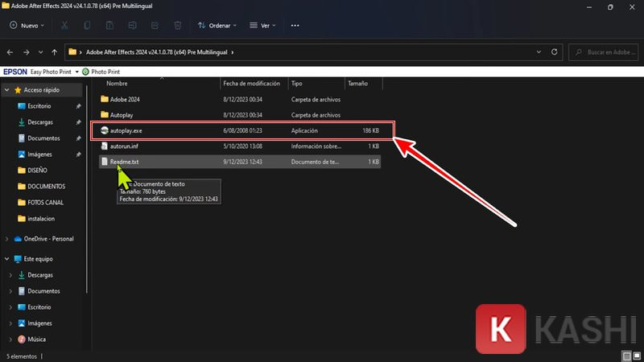This screenshot has width=644, height=362.
Task: Open the DISEÑO folder in sidebar
Action: (x=37, y=171)
